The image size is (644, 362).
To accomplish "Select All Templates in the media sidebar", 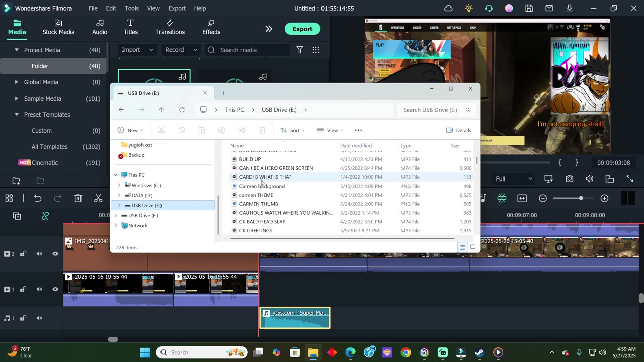I will pyautogui.click(x=49, y=146).
